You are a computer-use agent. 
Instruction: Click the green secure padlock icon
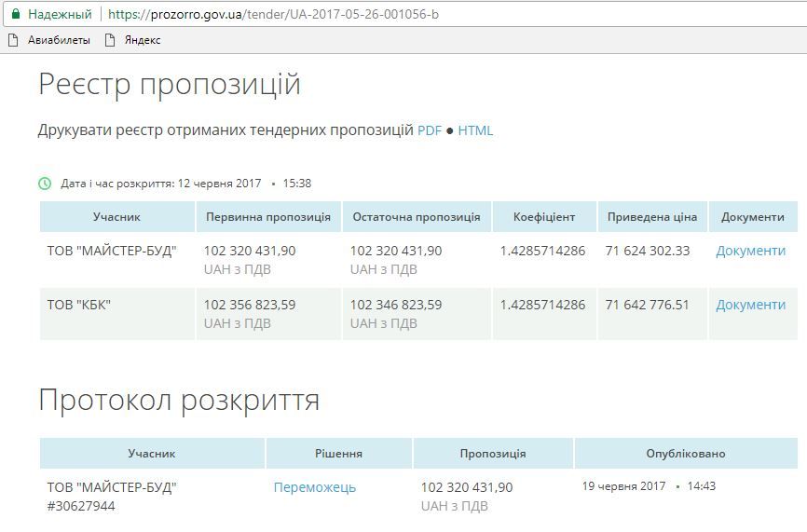pos(16,14)
